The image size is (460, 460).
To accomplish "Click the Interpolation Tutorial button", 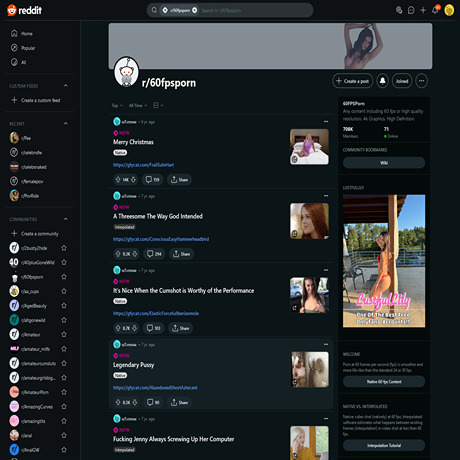I will point(384,445).
